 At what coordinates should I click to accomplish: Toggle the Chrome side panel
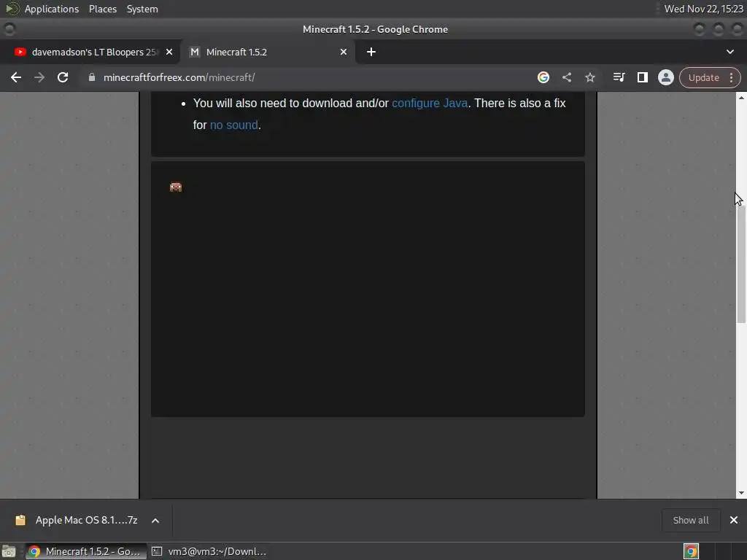pyautogui.click(x=642, y=77)
